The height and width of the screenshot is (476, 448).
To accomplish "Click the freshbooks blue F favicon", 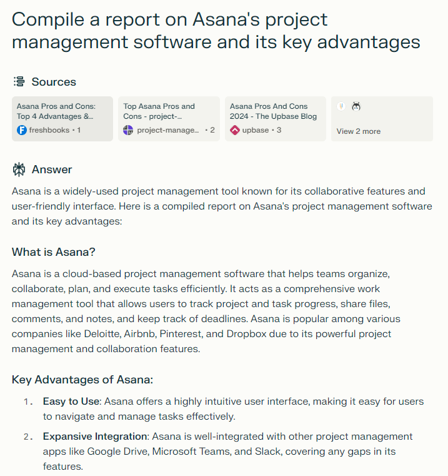I will [22, 130].
